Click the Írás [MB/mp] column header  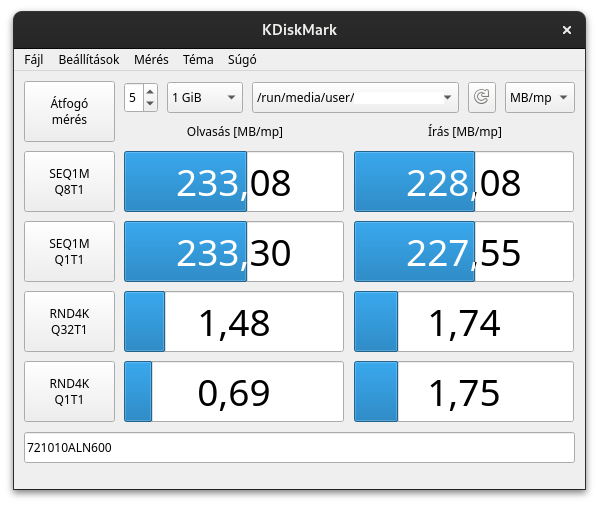click(x=465, y=132)
